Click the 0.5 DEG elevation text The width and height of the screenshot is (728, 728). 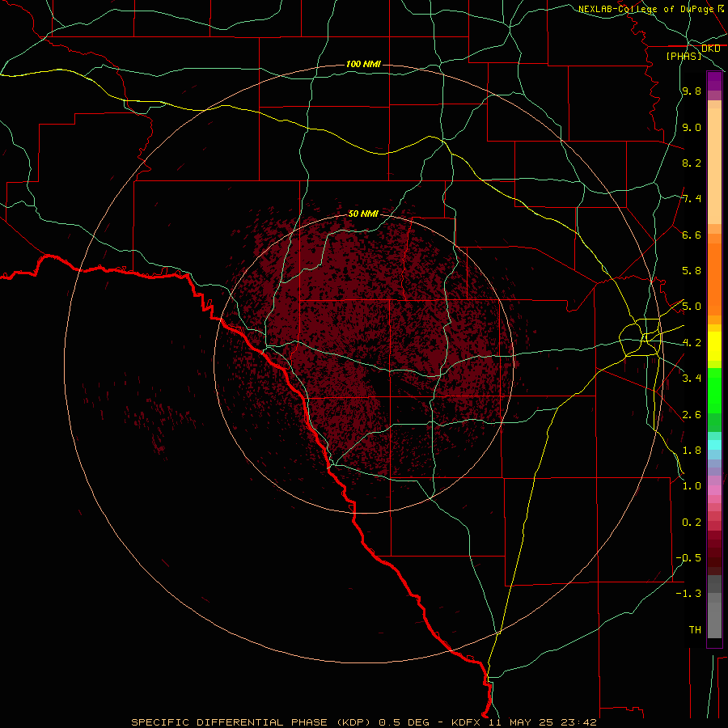(x=404, y=722)
